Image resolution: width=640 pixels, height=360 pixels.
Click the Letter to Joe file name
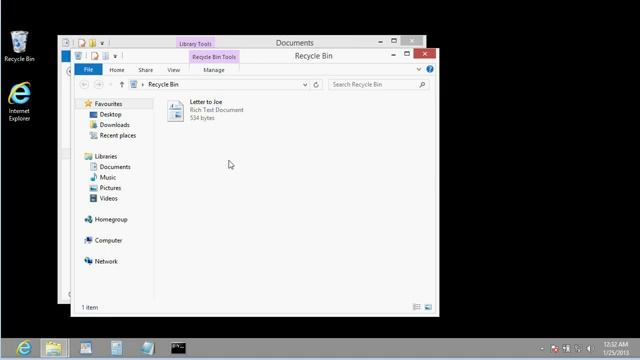pyautogui.click(x=206, y=102)
